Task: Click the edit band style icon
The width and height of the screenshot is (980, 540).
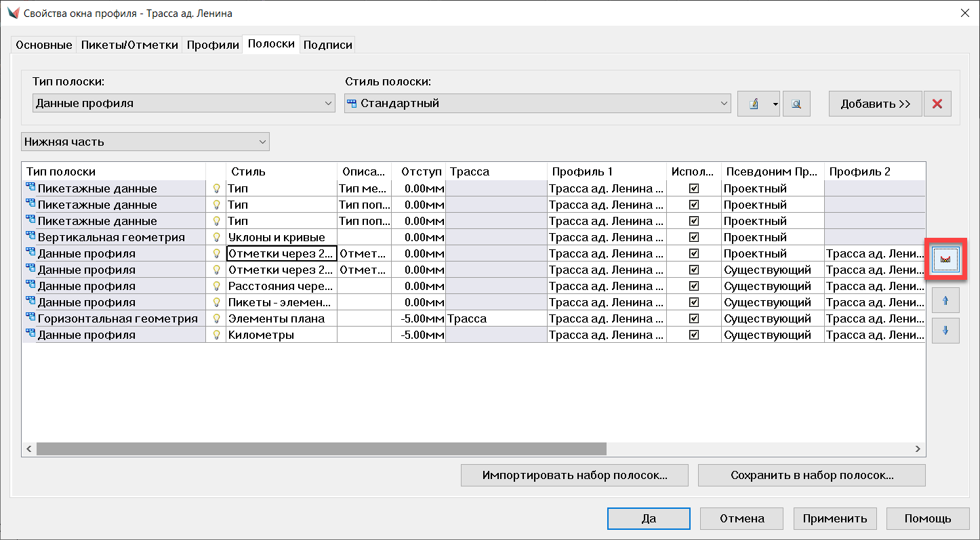Action: pos(754,104)
